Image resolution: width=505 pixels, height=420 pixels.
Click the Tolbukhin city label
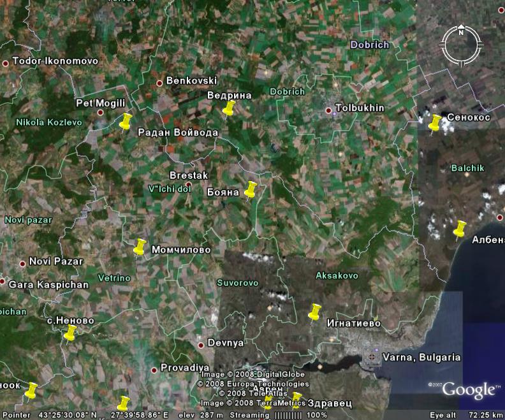(360, 108)
